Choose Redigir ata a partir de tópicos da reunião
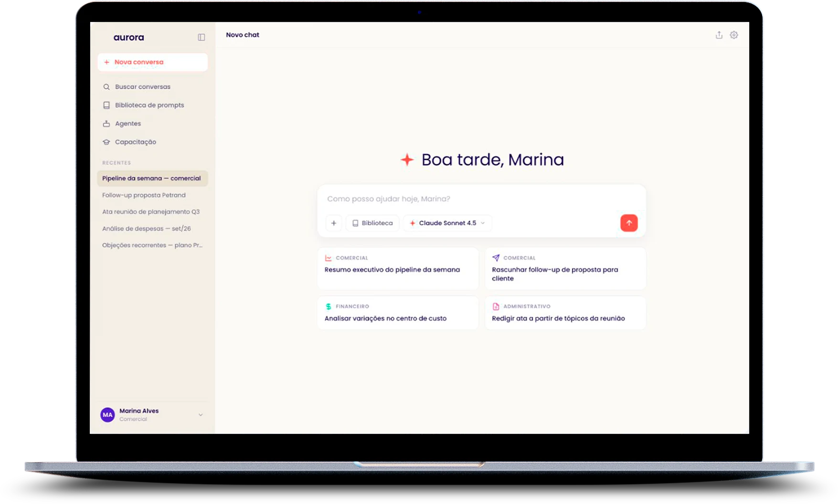The height and width of the screenshot is (504, 838). click(x=565, y=313)
